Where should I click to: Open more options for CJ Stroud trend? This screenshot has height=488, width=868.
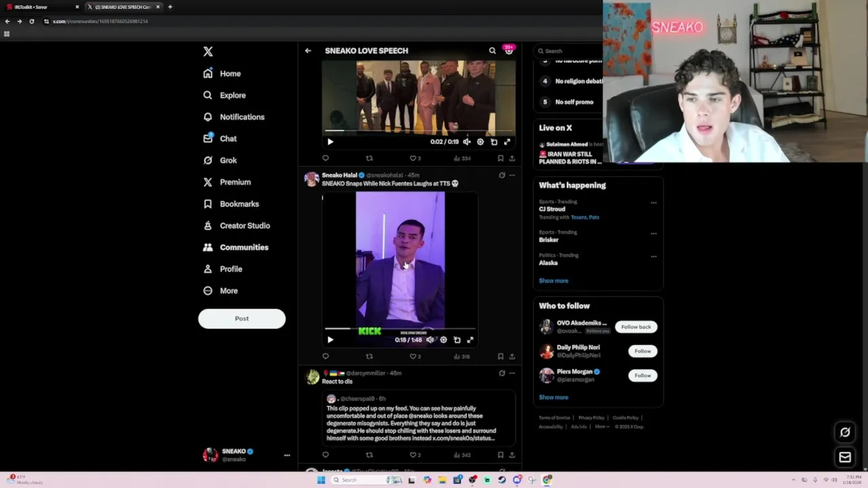654,203
